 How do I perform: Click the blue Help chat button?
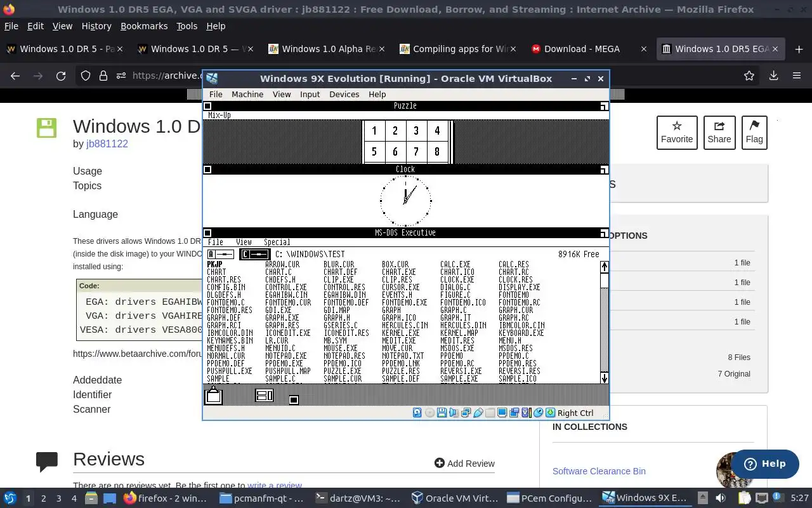point(764,464)
